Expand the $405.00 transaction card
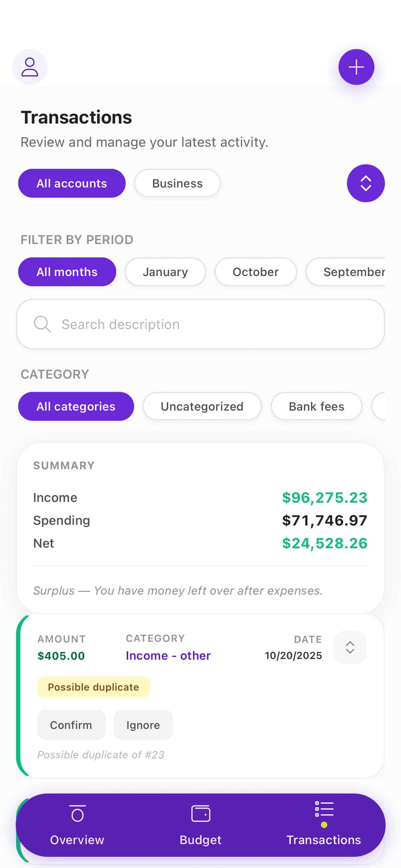 tap(350, 647)
